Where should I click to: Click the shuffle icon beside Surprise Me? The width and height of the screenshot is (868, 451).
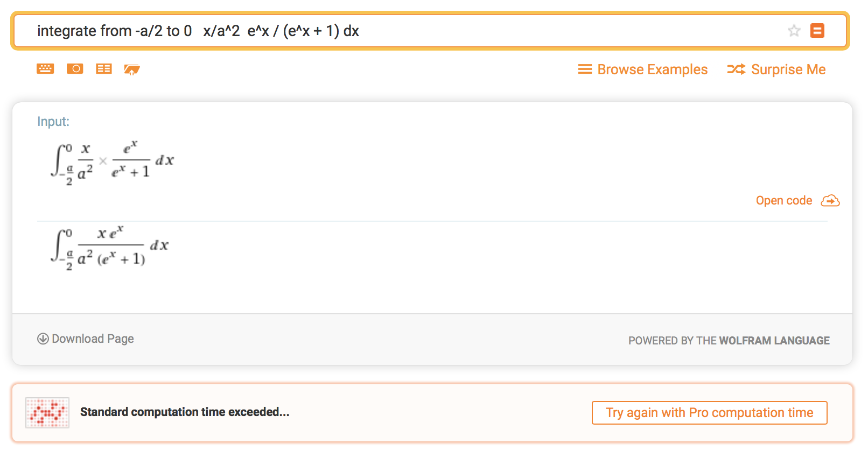[736, 69]
